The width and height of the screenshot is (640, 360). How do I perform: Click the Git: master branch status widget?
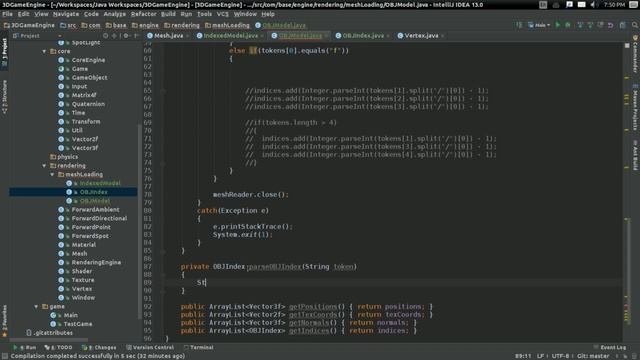point(593,356)
